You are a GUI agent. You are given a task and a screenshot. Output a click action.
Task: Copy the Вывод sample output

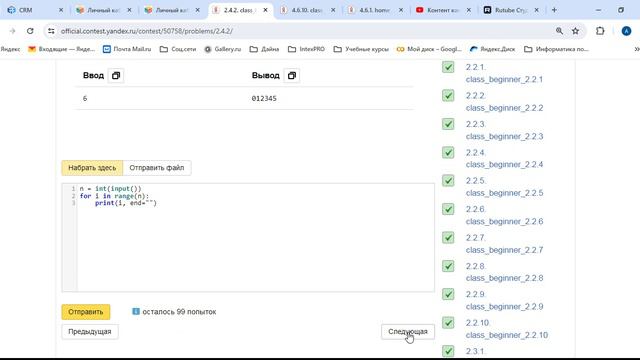pyautogui.click(x=292, y=76)
